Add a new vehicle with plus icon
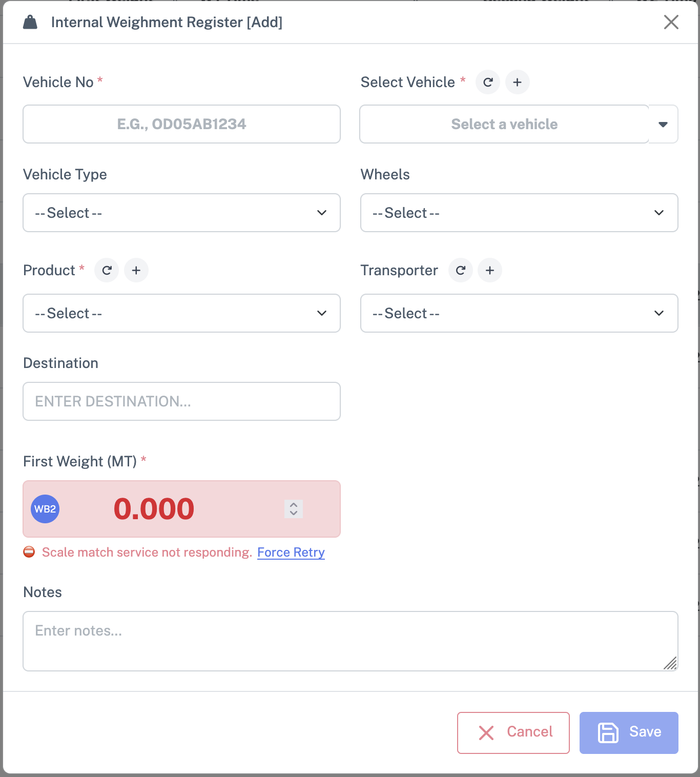Viewport: 700px width, 777px height. coord(518,82)
